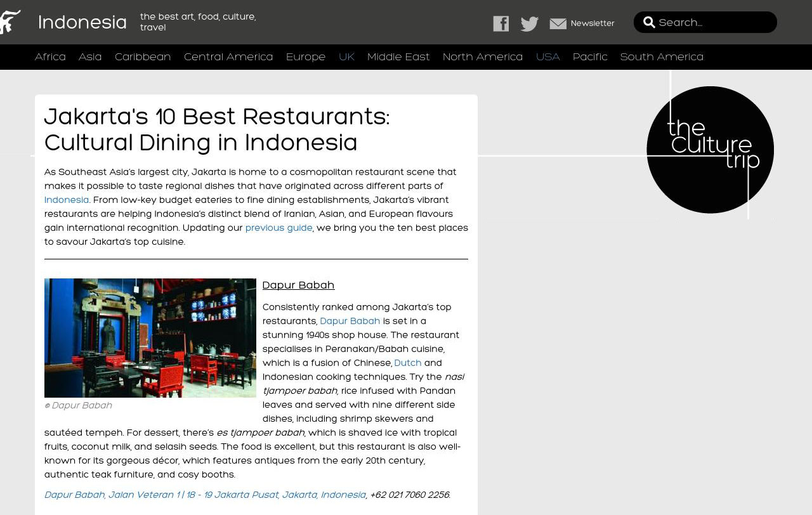Follow the Dapur Babah link in description
The image size is (812, 515).
click(x=350, y=321)
